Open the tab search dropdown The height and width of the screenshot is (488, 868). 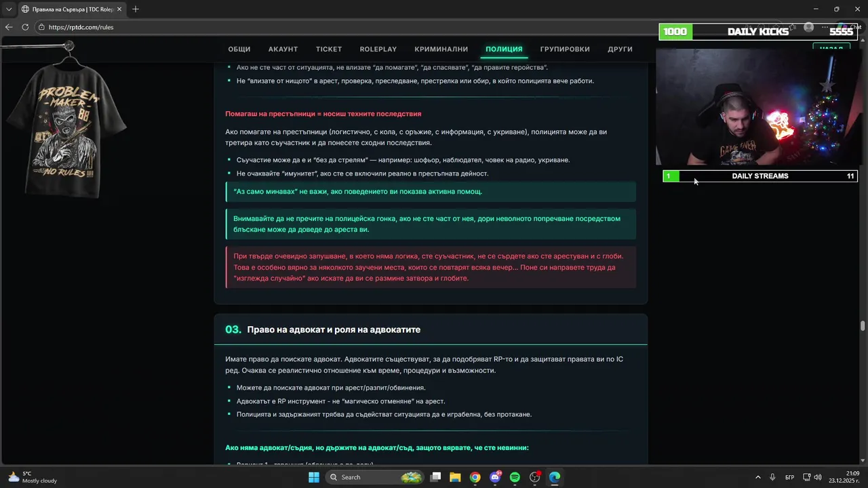9,9
